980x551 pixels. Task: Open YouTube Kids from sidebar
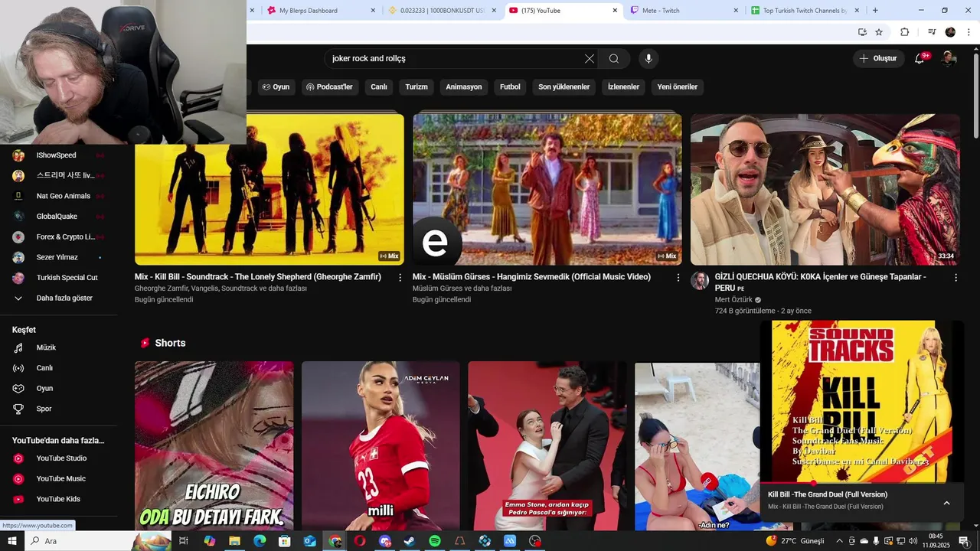[58, 499]
